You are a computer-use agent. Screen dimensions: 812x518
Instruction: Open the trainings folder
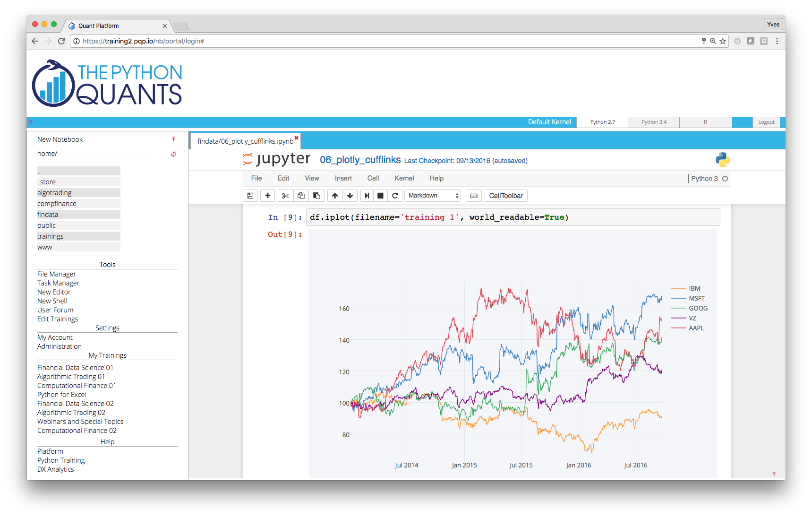click(79, 236)
